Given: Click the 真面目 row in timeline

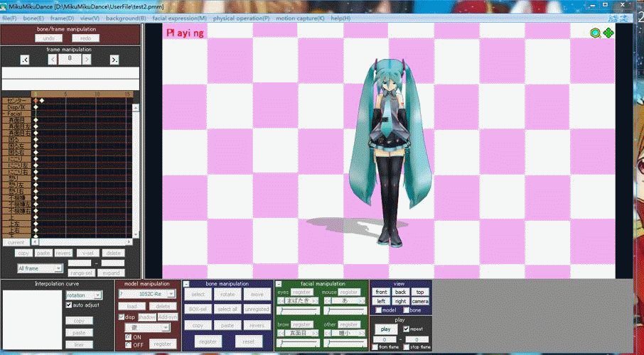Looking at the screenshot, I should pyautogui.click(x=17, y=120).
